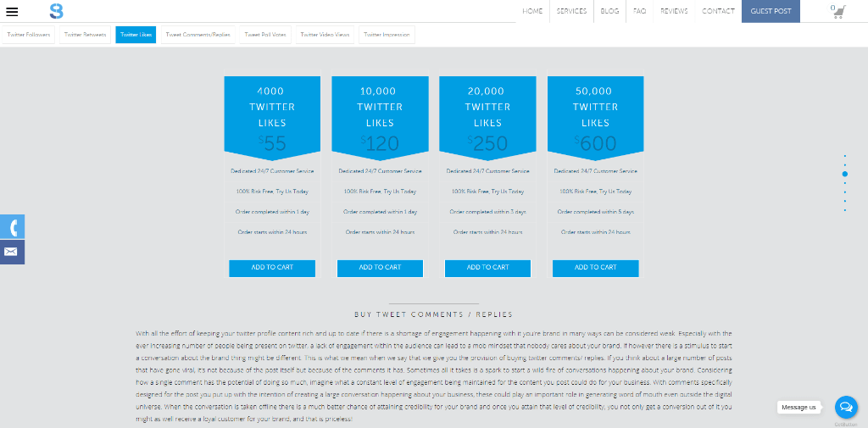Click 'Order completed within 5 days' text
868x428 pixels.
tap(596, 212)
